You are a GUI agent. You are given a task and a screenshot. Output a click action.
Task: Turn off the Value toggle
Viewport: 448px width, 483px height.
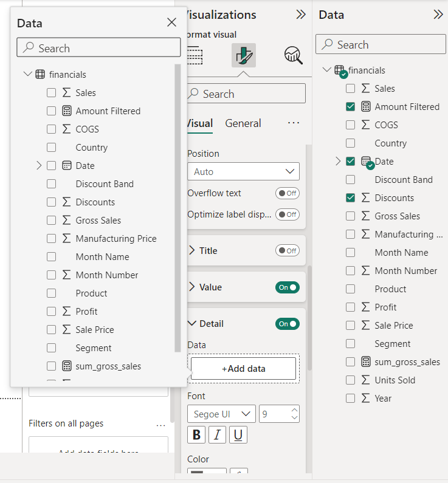pyautogui.click(x=288, y=287)
